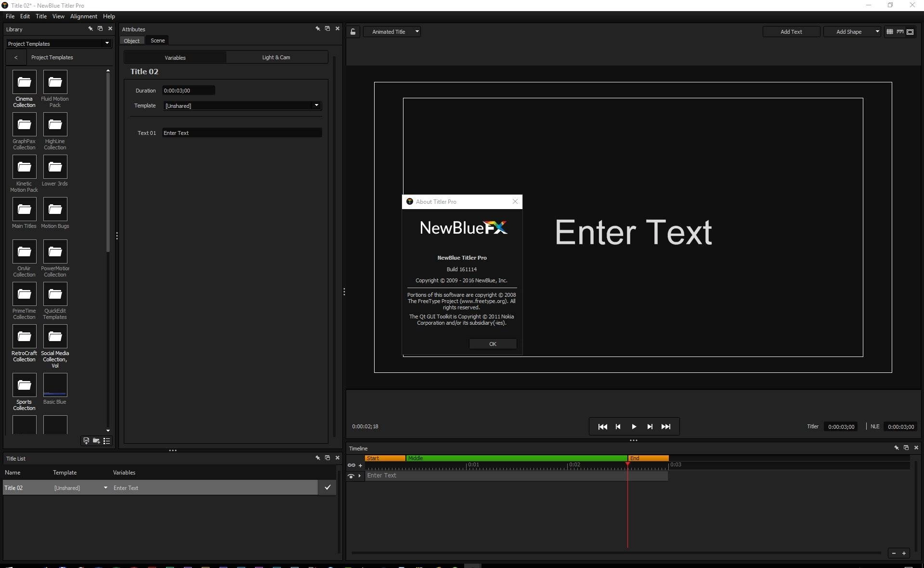Pin the Title List panel
The image size is (924, 568).
tap(318, 458)
